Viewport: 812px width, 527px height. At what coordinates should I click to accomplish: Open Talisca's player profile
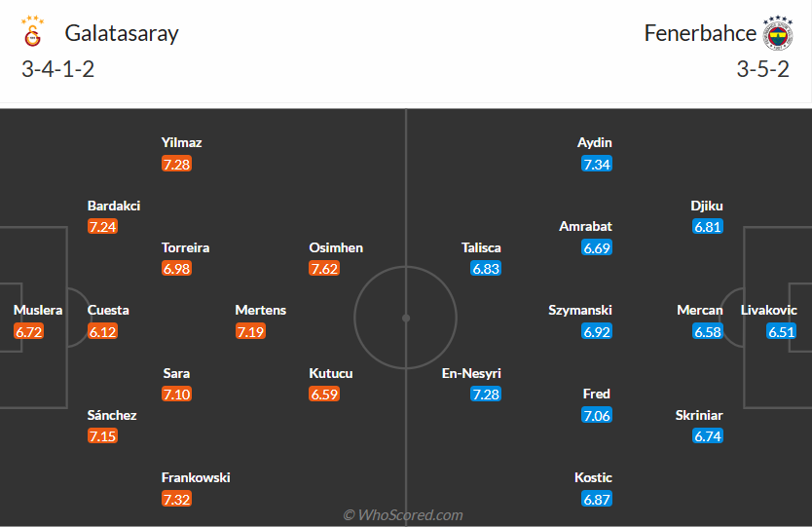pyautogui.click(x=481, y=248)
